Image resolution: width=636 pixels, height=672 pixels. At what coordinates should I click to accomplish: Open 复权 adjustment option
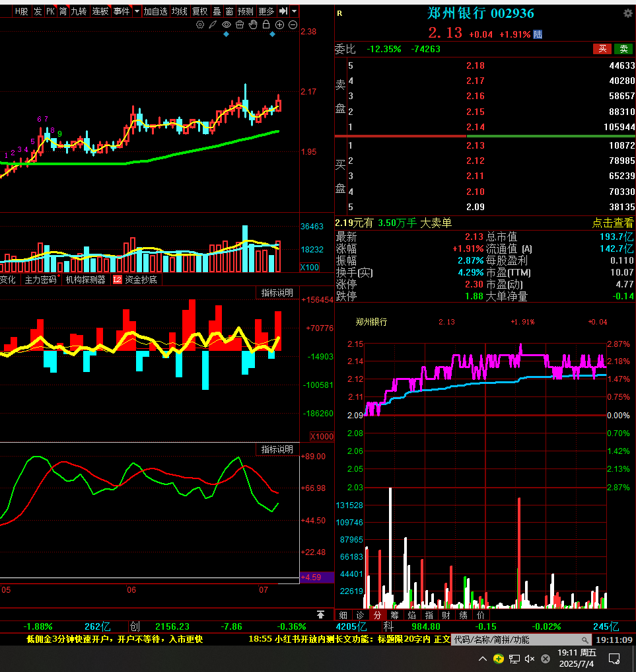click(199, 11)
